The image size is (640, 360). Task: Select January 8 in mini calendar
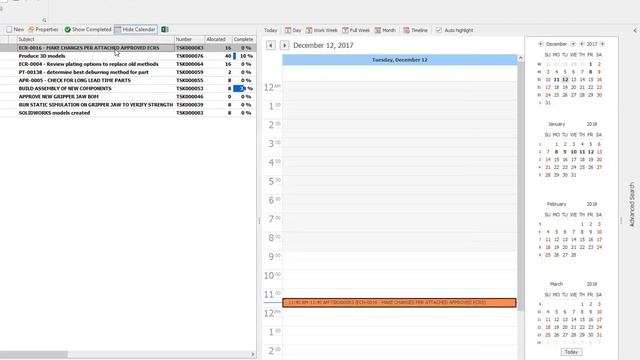tap(556, 152)
